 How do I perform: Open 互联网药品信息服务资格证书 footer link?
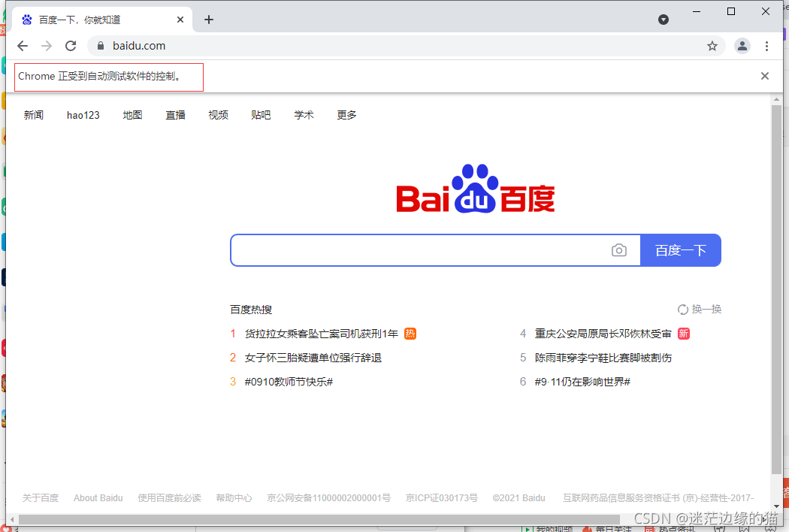[x=658, y=497]
